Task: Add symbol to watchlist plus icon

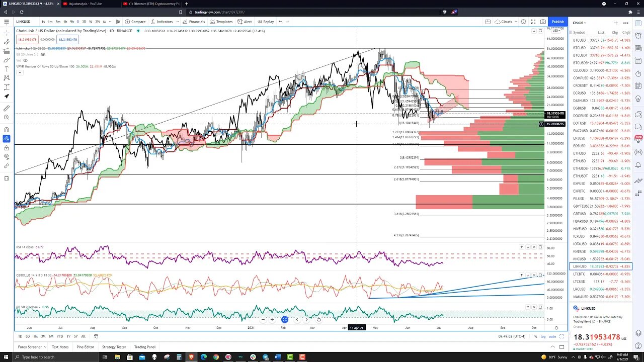Action: click(x=616, y=23)
